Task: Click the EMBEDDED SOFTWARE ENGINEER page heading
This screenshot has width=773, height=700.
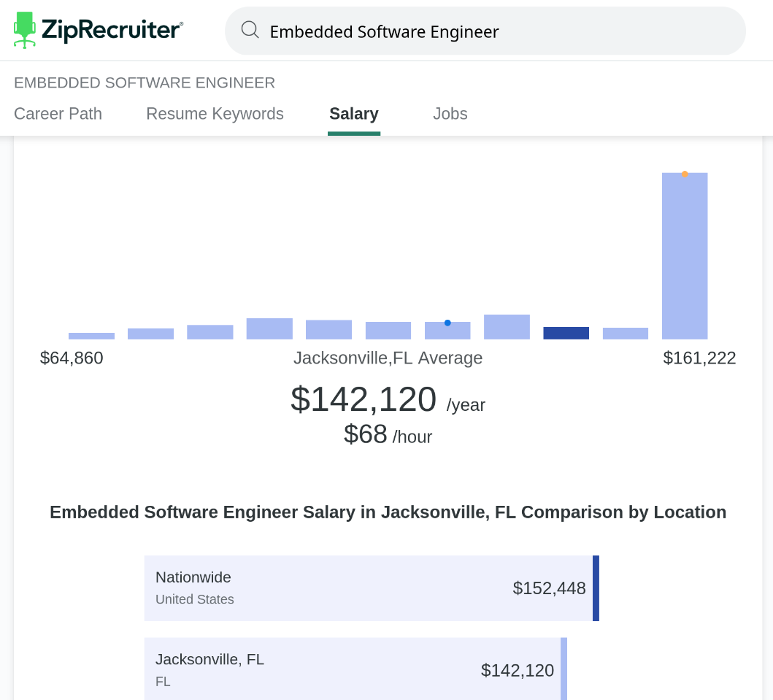Action: tap(145, 82)
